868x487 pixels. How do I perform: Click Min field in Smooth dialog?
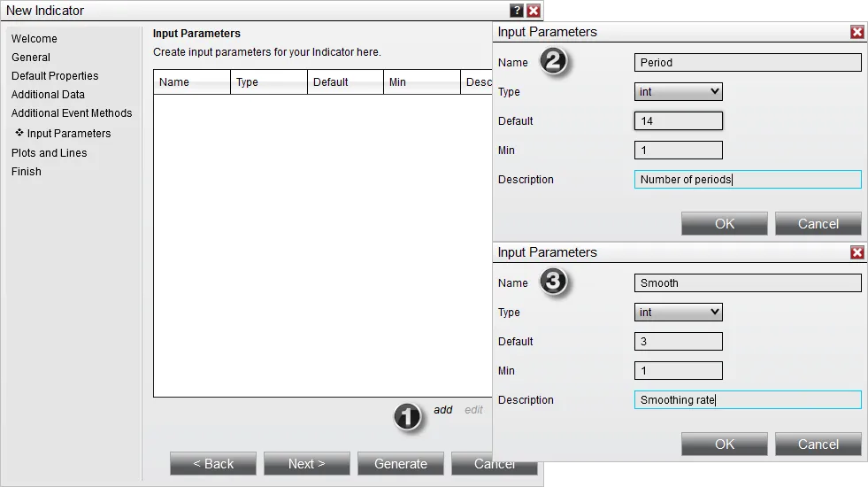coord(678,371)
